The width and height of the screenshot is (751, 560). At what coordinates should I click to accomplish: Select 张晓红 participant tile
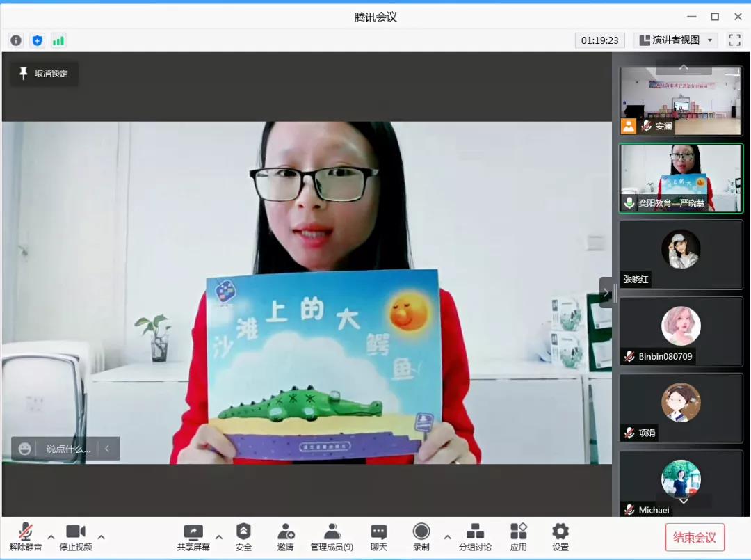pos(681,255)
